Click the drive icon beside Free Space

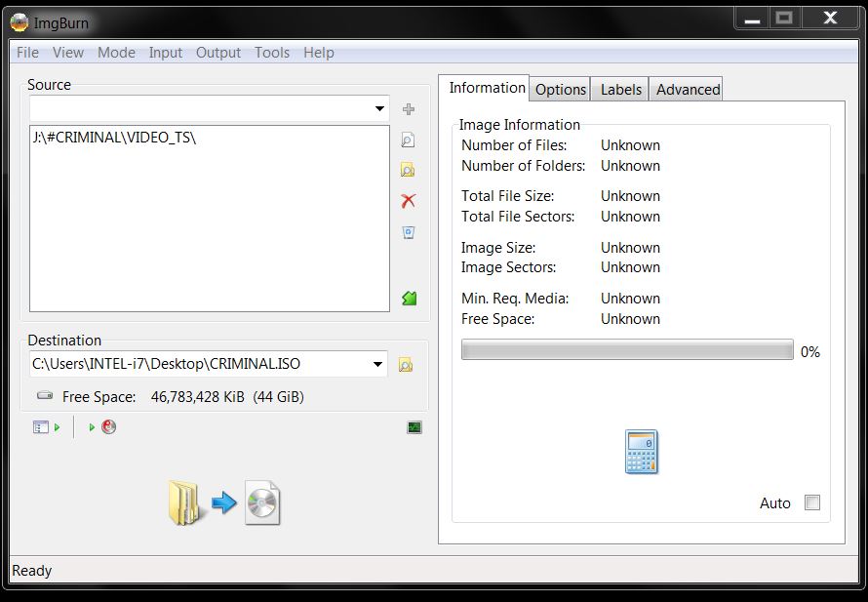pos(45,395)
